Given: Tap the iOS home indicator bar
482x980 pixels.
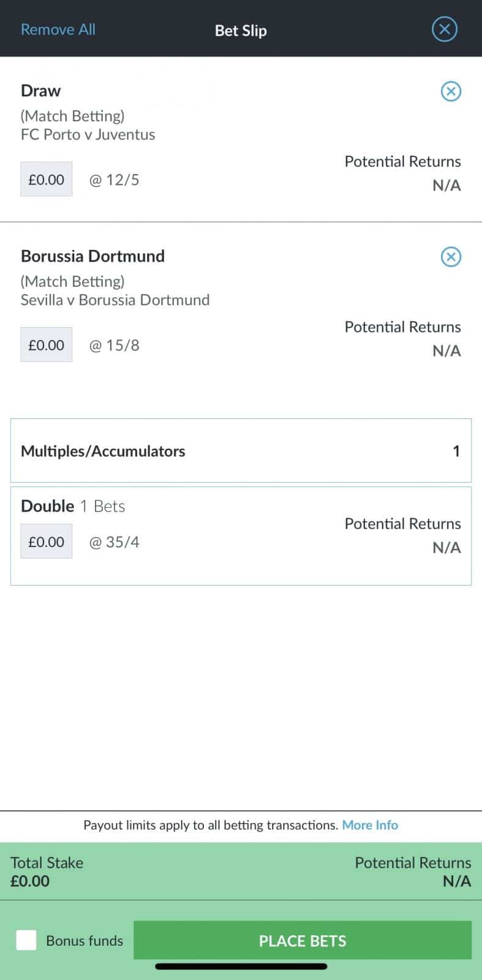Looking at the screenshot, I should click(241, 967).
